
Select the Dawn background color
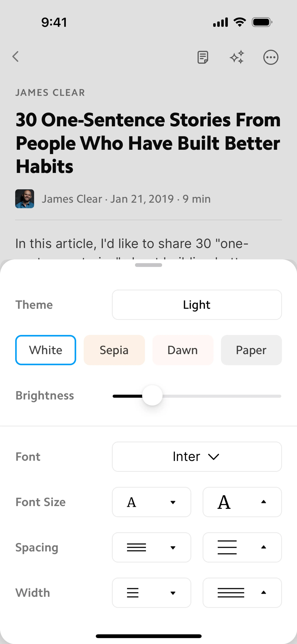pos(183,350)
